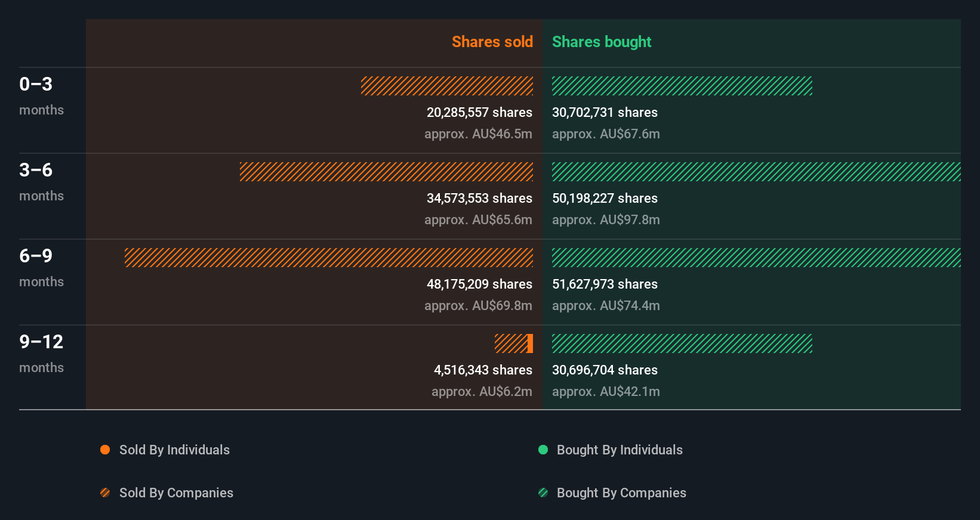
Task: Click the approx. AU$97.8m text
Action: coord(606,219)
